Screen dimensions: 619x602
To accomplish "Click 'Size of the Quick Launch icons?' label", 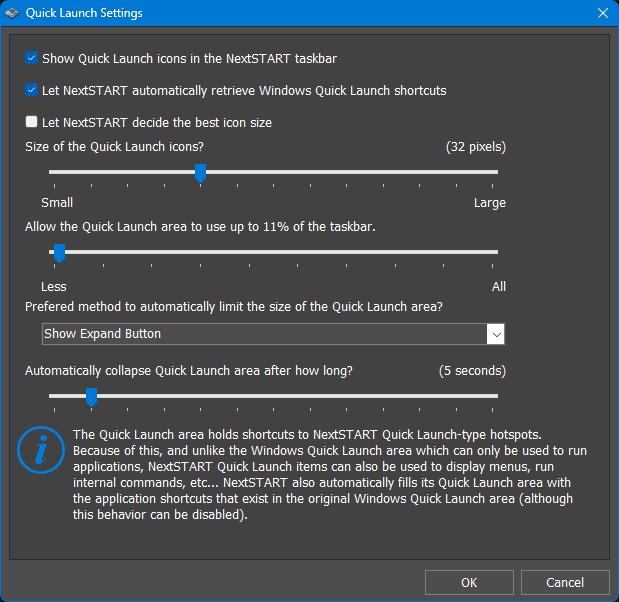I will pos(114,147).
